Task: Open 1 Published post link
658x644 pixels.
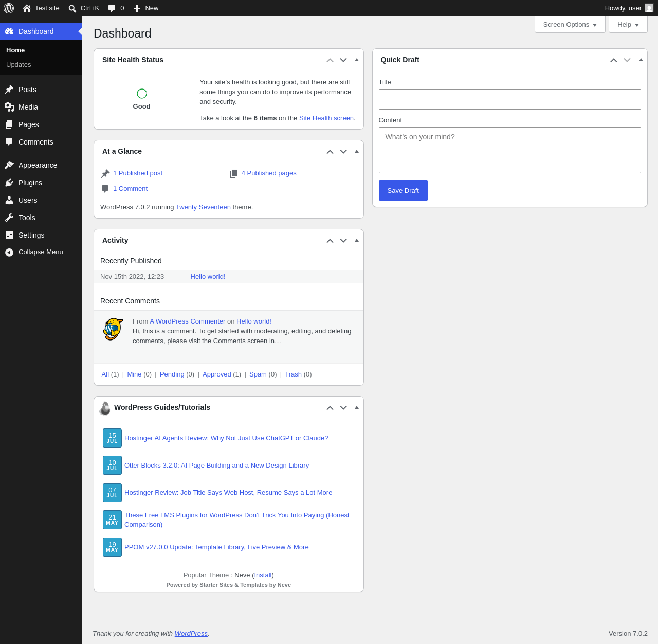Action: 138,173
